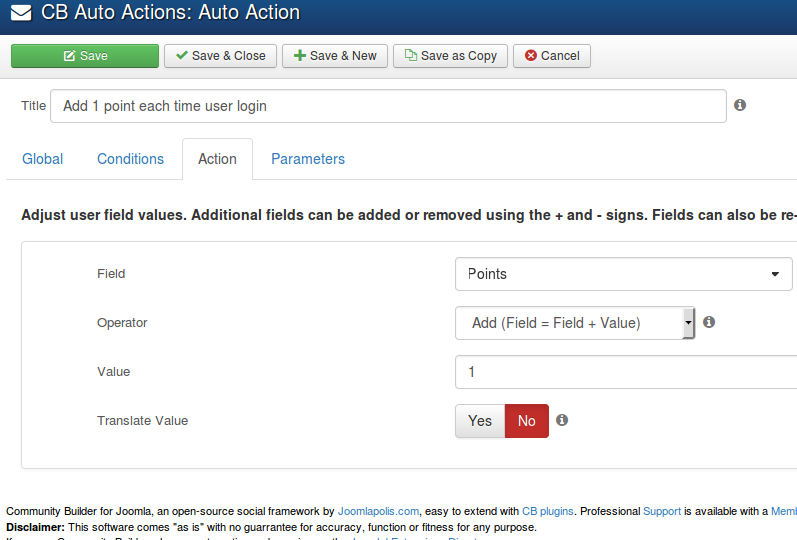Click the info icon beside the Operator dropdown
Viewport: 797px width, 540px height.
click(709, 322)
